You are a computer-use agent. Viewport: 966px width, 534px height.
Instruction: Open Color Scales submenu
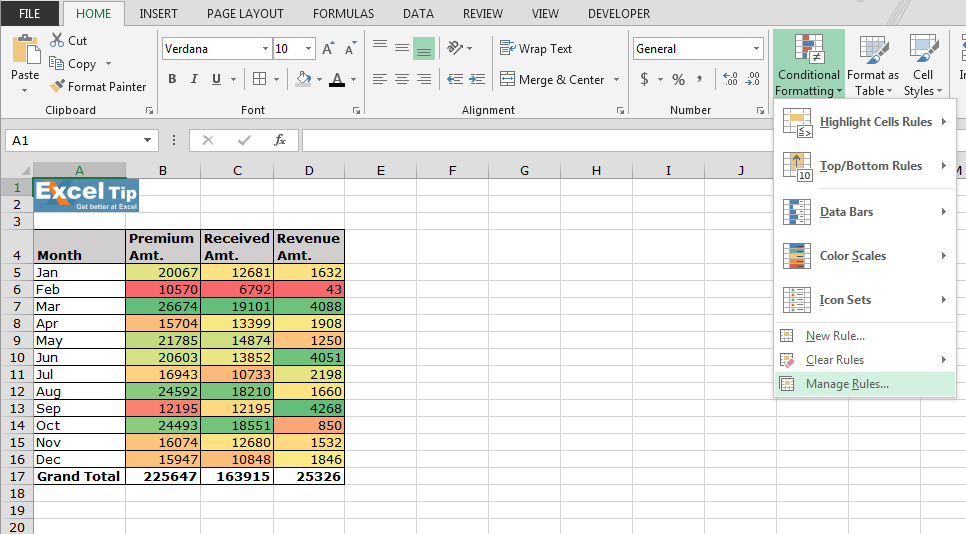click(864, 256)
